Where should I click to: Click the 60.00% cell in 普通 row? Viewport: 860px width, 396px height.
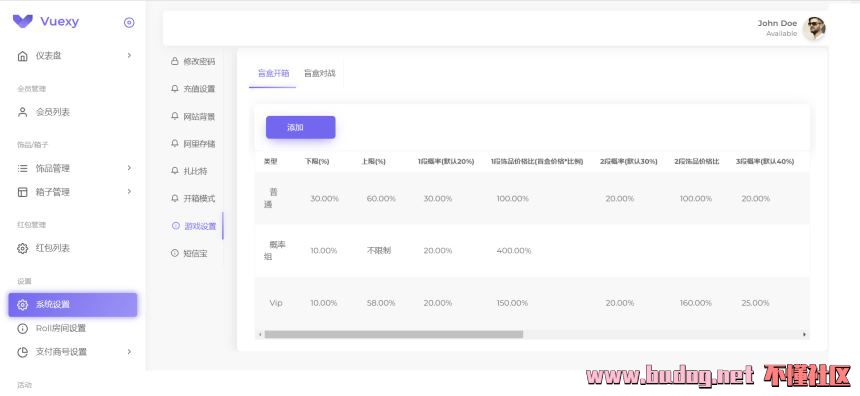(x=381, y=199)
